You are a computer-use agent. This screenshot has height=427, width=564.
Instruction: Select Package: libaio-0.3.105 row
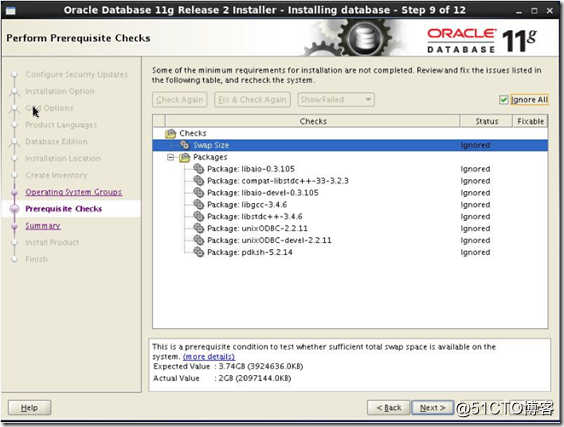pyautogui.click(x=350, y=169)
